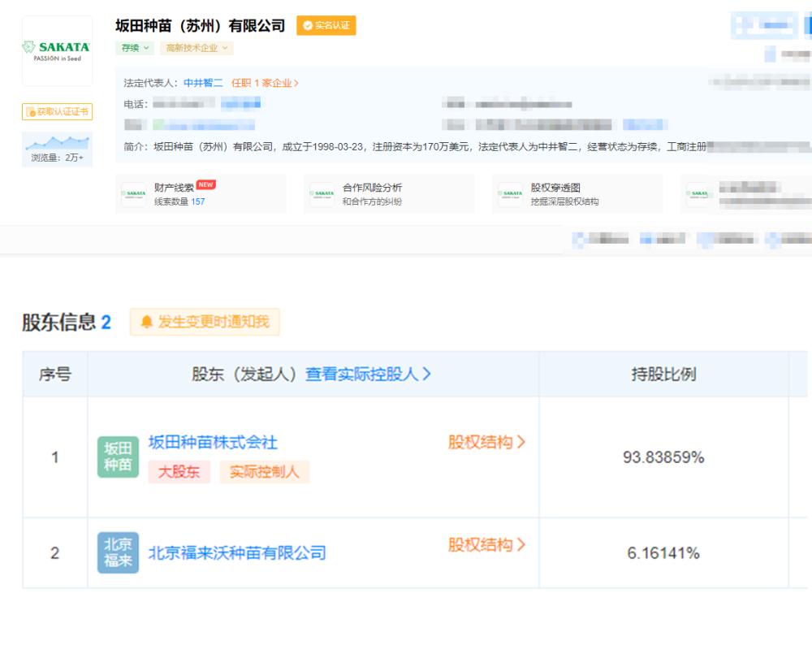The image size is (812, 645).
Task: Open the 合作风险分析 feature card icon
Action: coord(323,193)
